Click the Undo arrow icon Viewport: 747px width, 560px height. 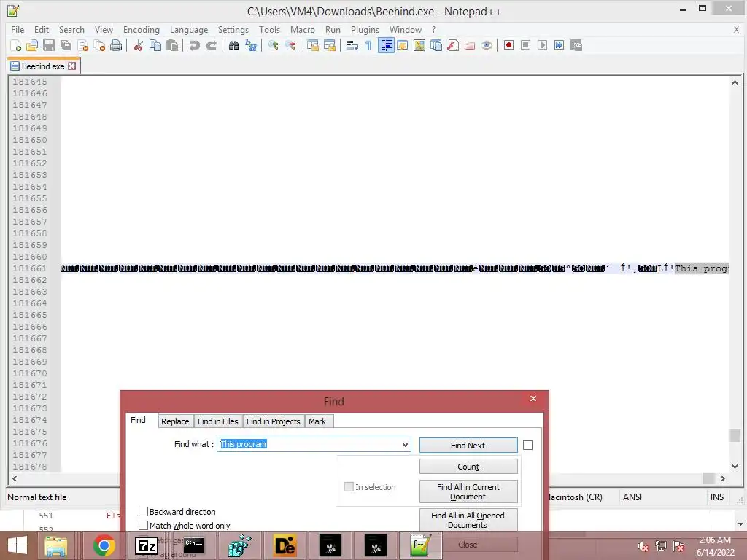194,45
